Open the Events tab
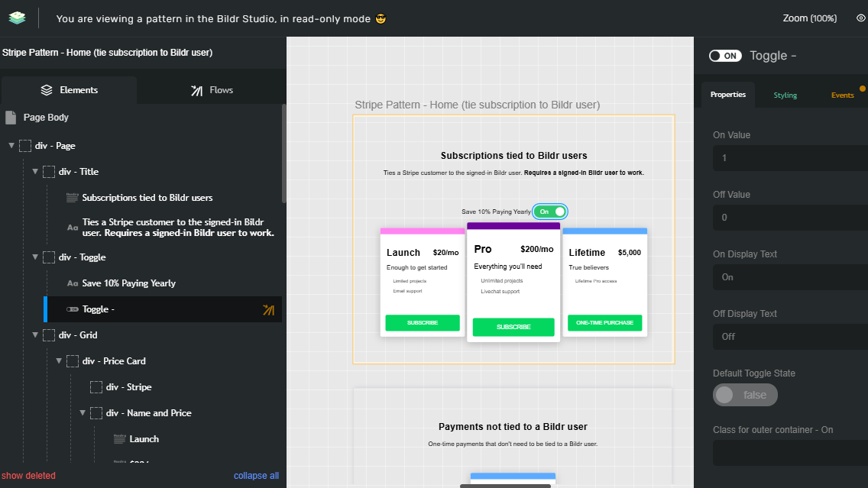Screen dimensions: 868x488 click(x=843, y=95)
